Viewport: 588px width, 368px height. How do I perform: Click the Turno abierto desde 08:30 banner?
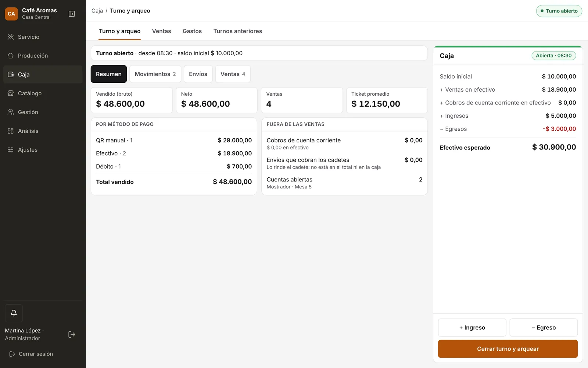click(259, 53)
